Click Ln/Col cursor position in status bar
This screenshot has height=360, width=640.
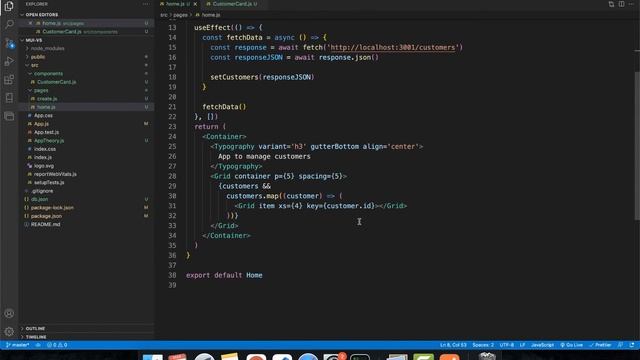[x=453, y=345]
